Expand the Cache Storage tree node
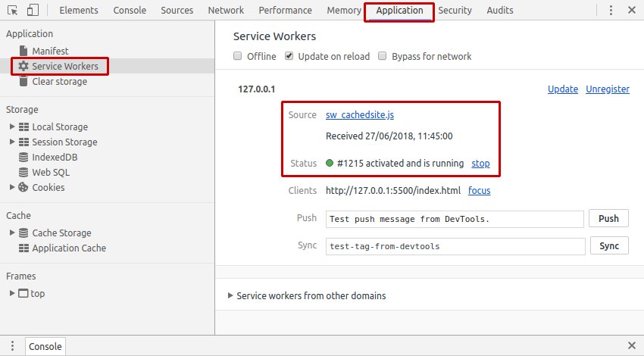 (x=12, y=233)
